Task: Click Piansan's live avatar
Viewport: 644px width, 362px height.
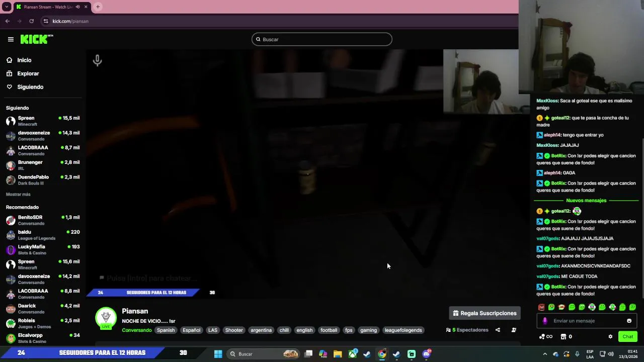Action: tap(106, 318)
